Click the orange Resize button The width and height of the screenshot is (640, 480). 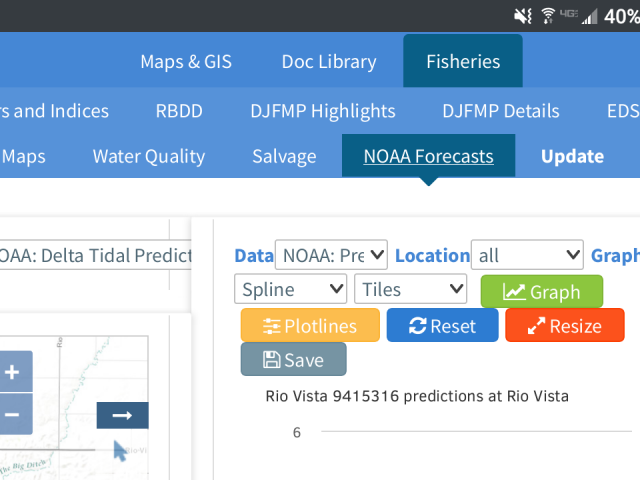click(x=565, y=325)
